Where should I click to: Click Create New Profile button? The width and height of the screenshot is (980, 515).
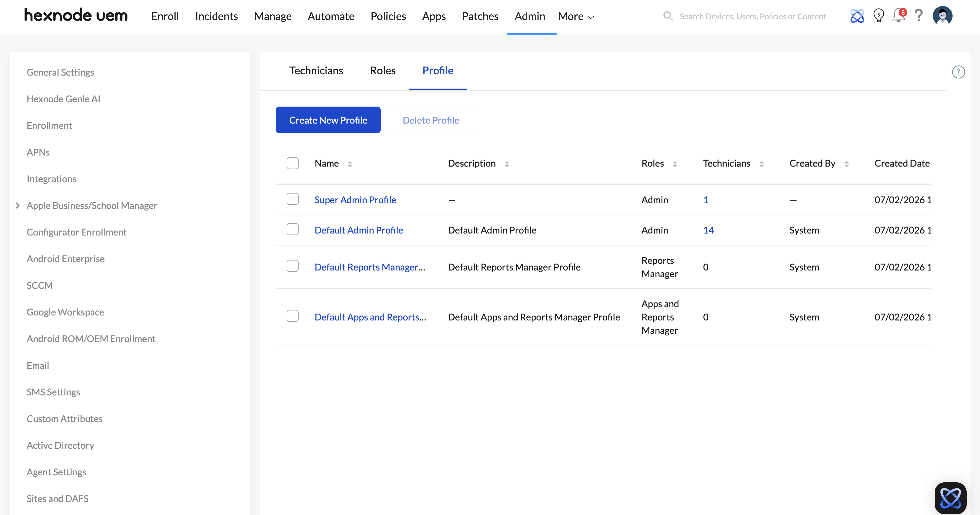point(328,120)
